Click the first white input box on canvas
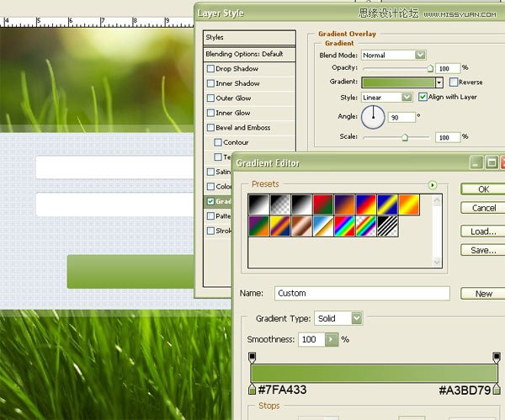 (x=115, y=167)
